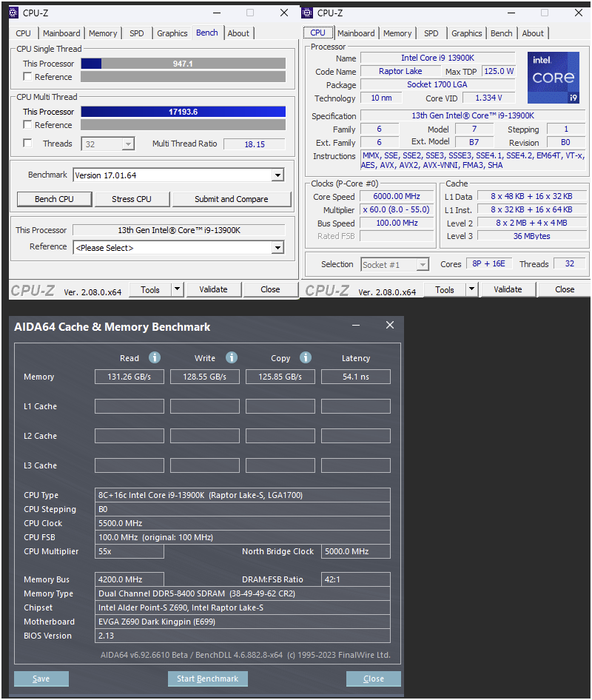Image resolution: width=592 pixels, height=700 pixels.
Task: Click Memory Write value 128.55 GB/s
Action: click(x=204, y=377)
